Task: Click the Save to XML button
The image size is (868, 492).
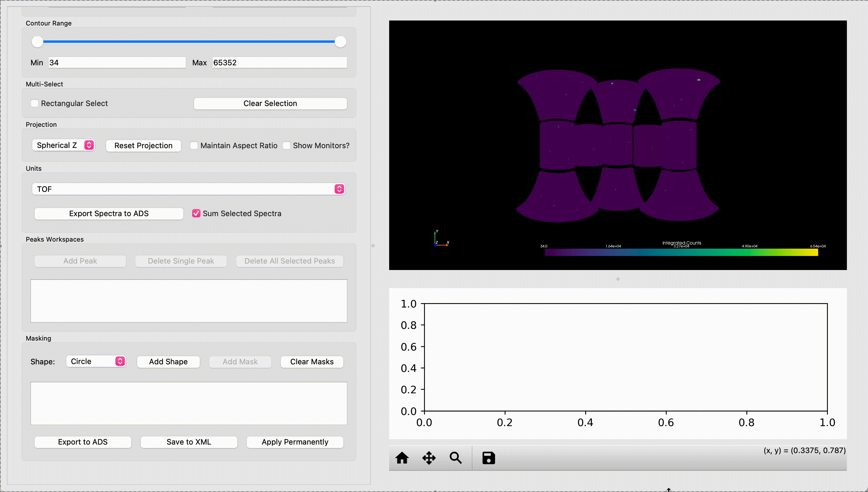Action: (189, 442)
